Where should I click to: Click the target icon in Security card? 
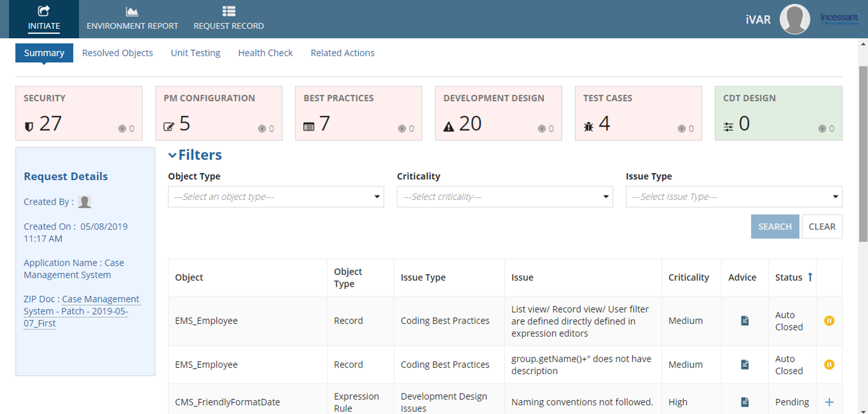(122, 128)
